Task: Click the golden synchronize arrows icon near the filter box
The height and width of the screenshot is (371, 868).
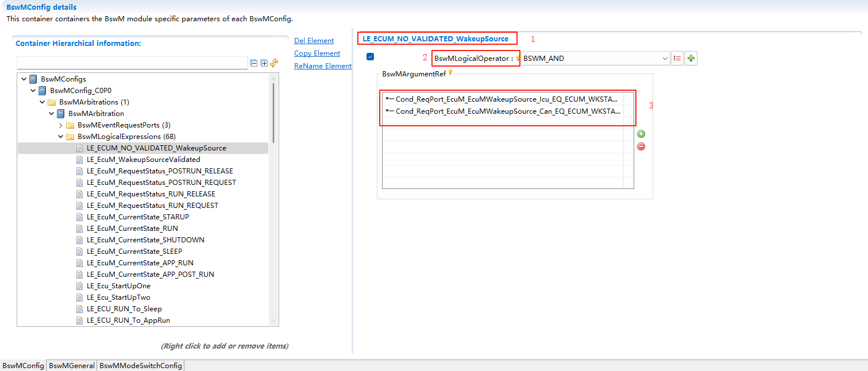Action: pyautogui.click(x=274, y=63)
